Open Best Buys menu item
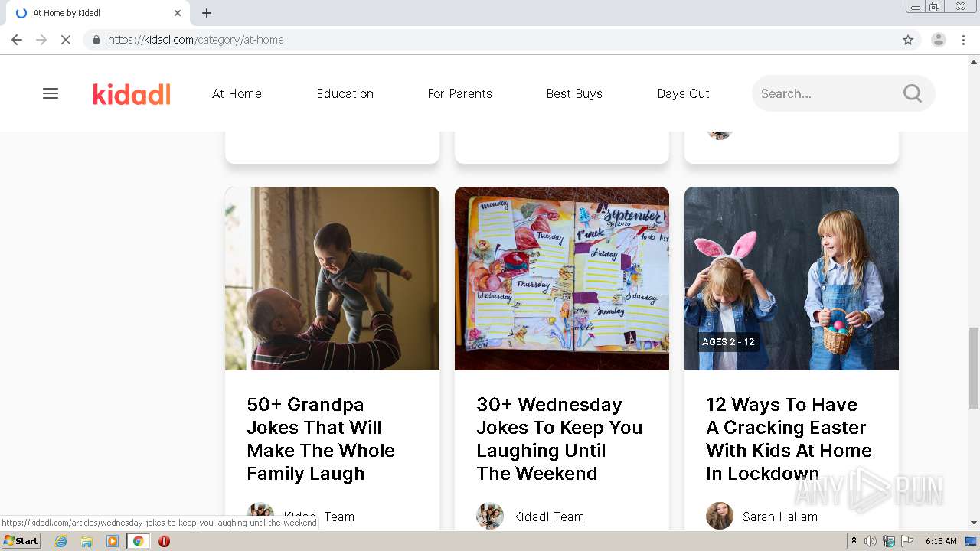 574,93
